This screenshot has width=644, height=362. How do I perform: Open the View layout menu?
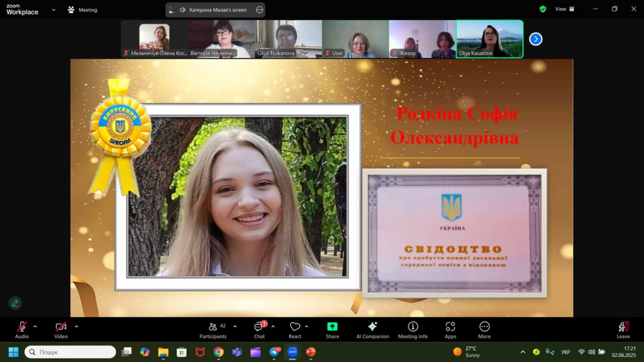[563, 9]
